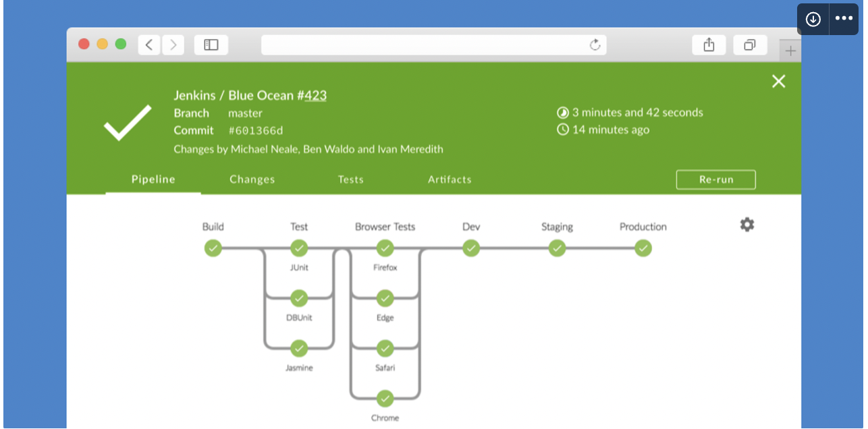
Task: Select the Safari browser test node
Action: pyautogui.click(x=385, y=348)
